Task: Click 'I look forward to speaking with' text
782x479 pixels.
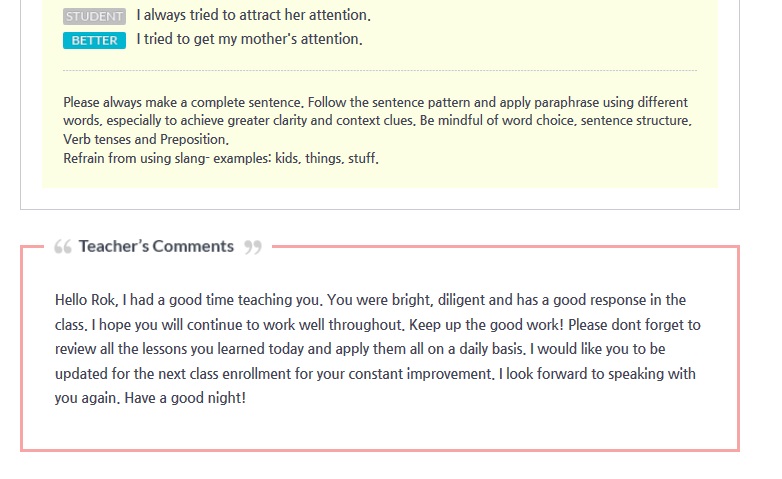Action: 597,374
